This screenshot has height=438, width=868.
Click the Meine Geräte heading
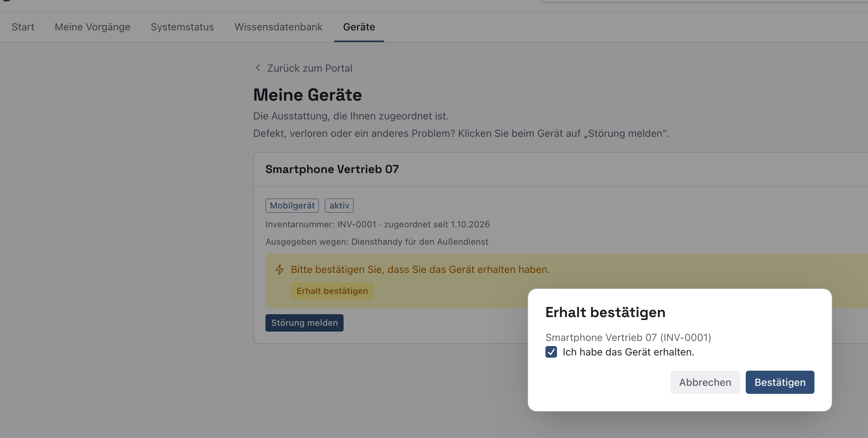click(x=307, y=95)
